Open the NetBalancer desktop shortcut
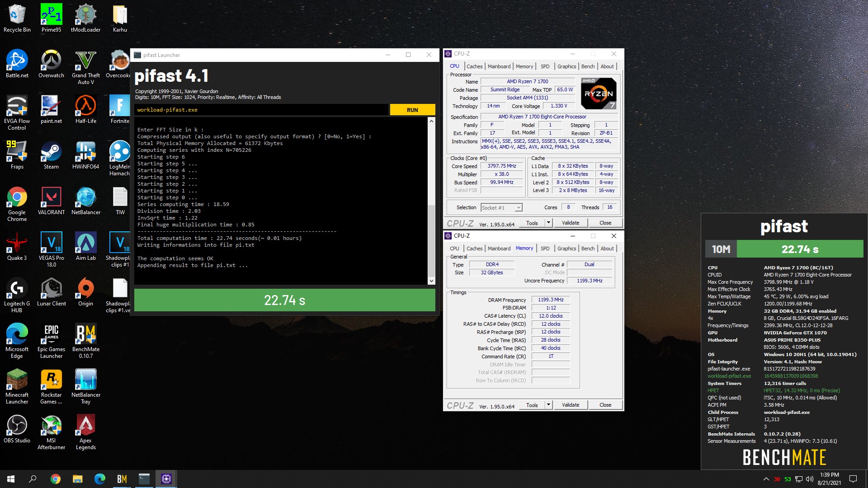868x488 pixels. (x=85, y=201)
